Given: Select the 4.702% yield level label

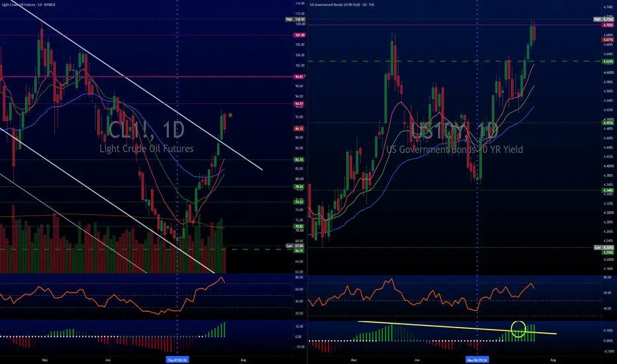Looking at the screenshot, I should 608,25.
